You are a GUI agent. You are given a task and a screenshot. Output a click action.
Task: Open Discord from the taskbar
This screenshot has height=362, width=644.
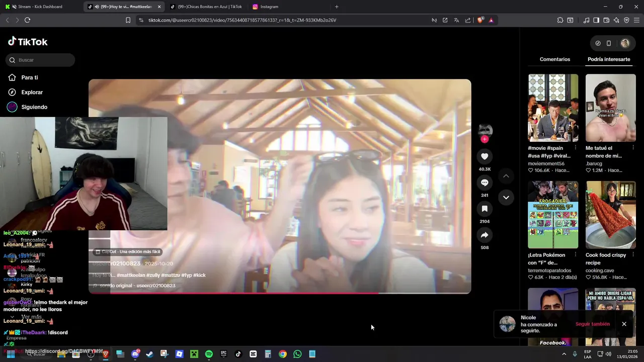click(135, 354)
